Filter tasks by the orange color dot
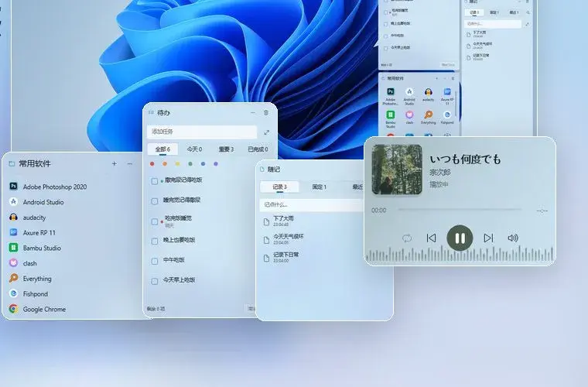Viewport: 588px width, 387px height. click(165, 164)
